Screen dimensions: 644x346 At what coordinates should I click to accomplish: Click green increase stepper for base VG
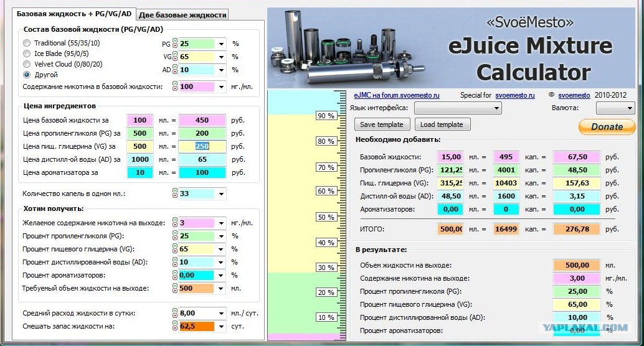[x=175, y=54]
